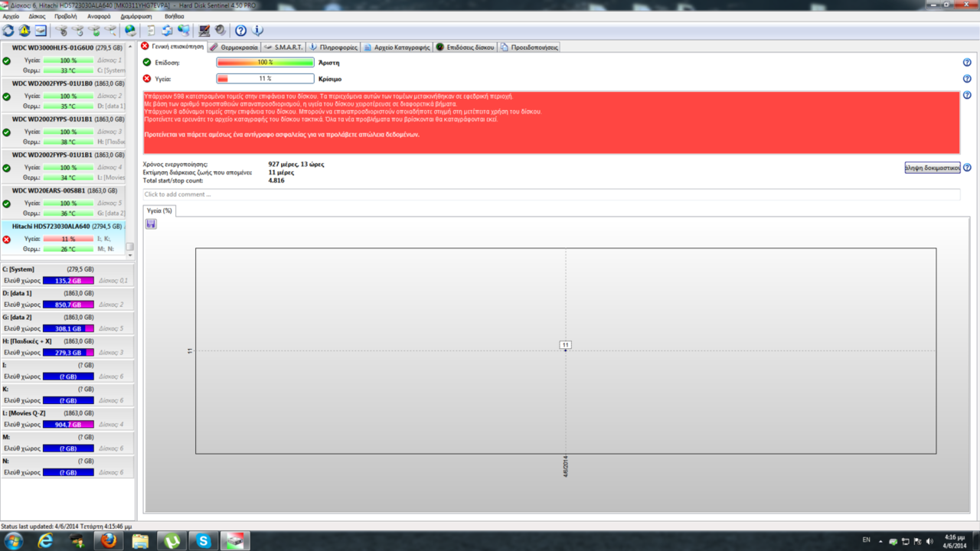Open uTorrent from taskbar
This screenshot has width=980, height=551.
[171, 541]
